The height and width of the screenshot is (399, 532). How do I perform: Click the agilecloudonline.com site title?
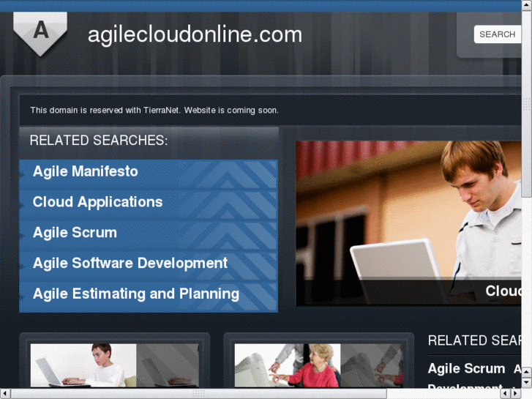tap(195, 34)
